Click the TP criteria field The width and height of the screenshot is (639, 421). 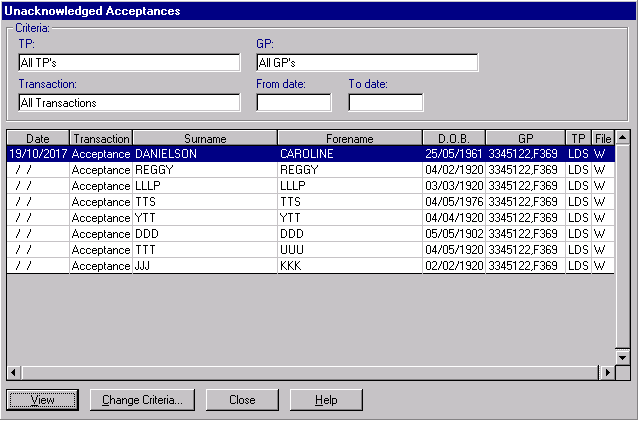pos(129,63)
